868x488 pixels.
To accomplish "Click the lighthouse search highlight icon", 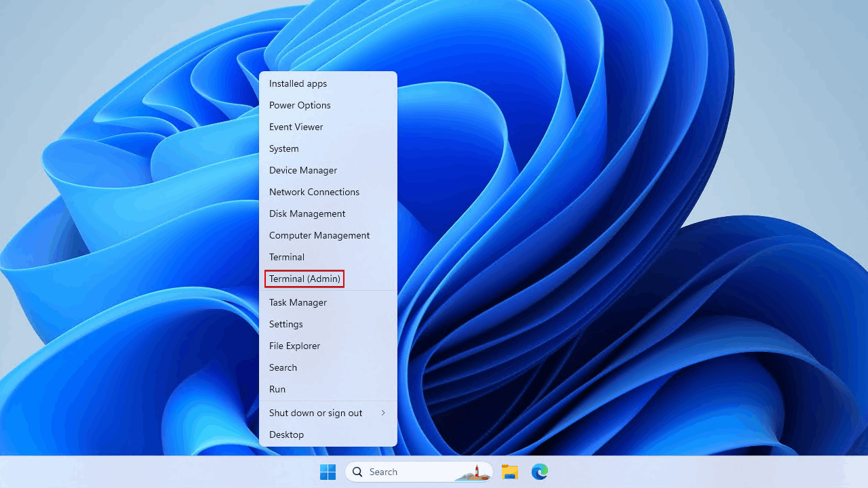I will 475,472.
